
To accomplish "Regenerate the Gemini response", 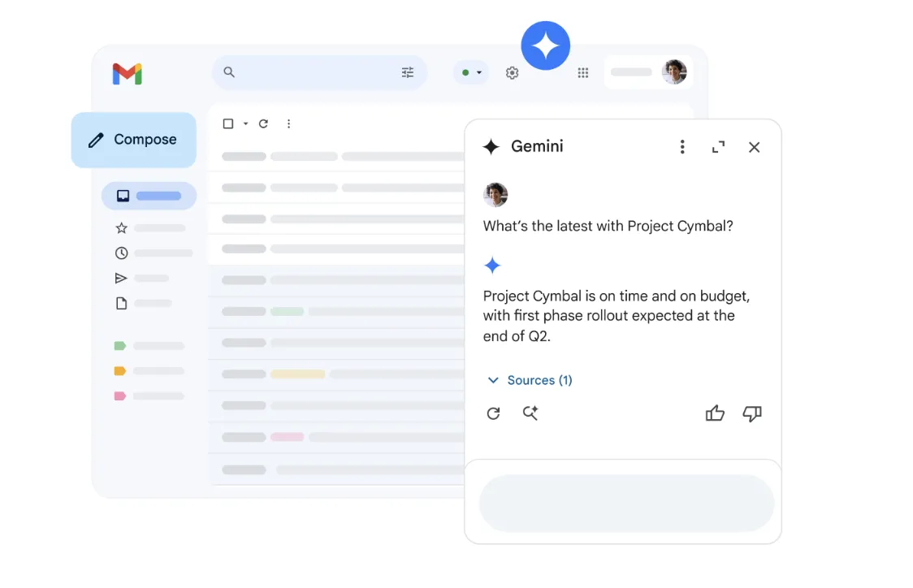I will pos(493,413).
